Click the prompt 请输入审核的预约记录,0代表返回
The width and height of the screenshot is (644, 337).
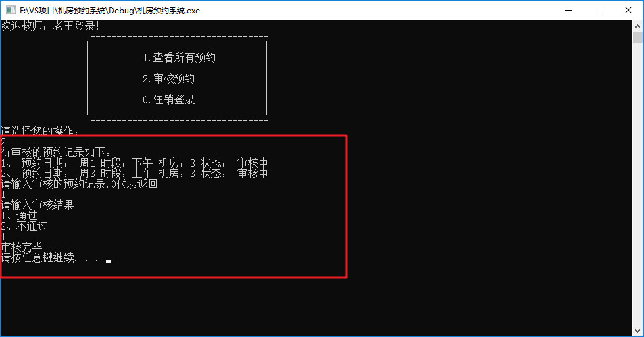point(80,184)
